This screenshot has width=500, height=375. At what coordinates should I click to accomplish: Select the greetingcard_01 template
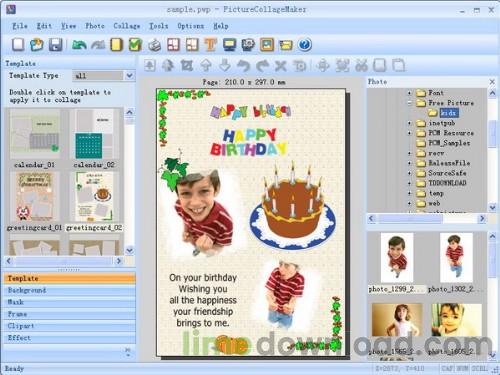pyautogui.click(x=35, y=197)
